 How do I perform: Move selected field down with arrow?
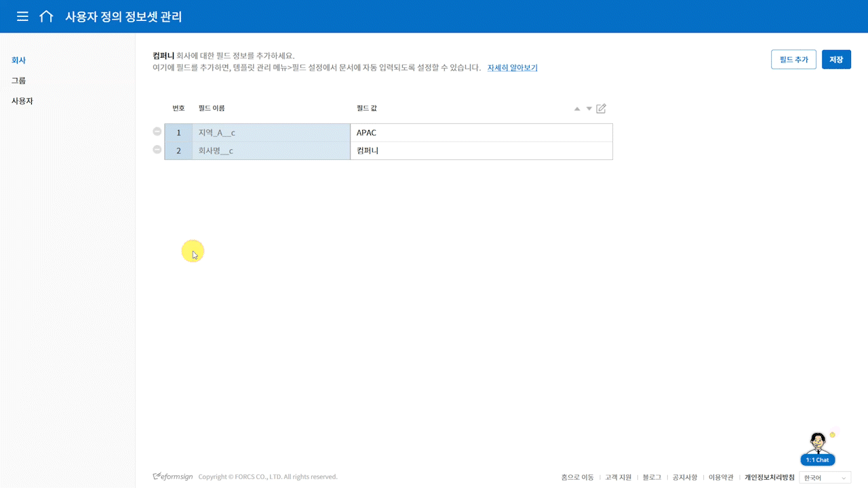coord(589,109)
